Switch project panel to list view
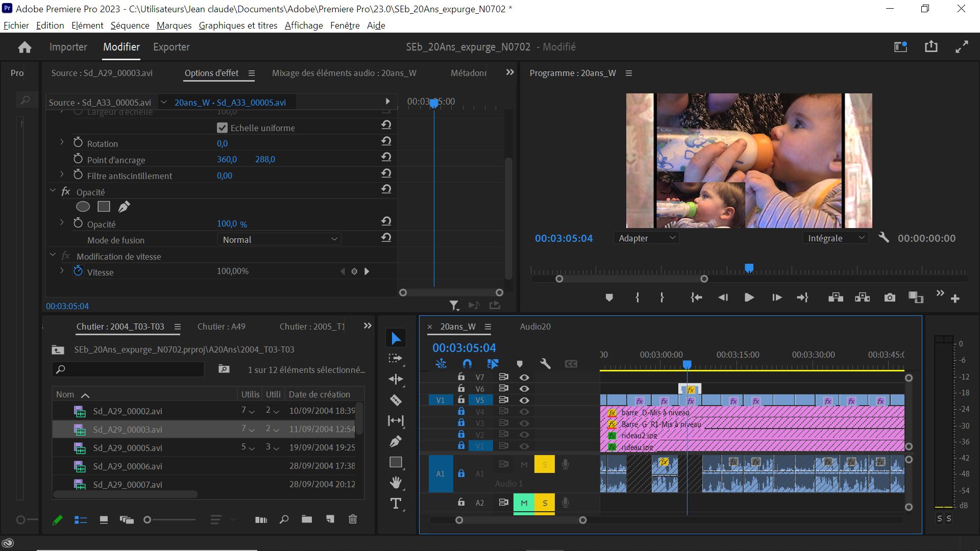 tap(81, 520)
